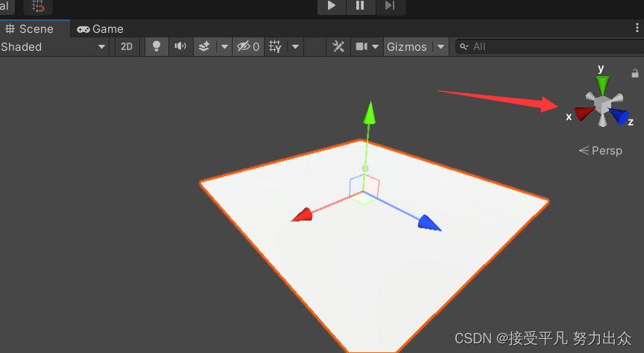
Task: Click the red X axis gizmo cone
Action: coord(584,113)
